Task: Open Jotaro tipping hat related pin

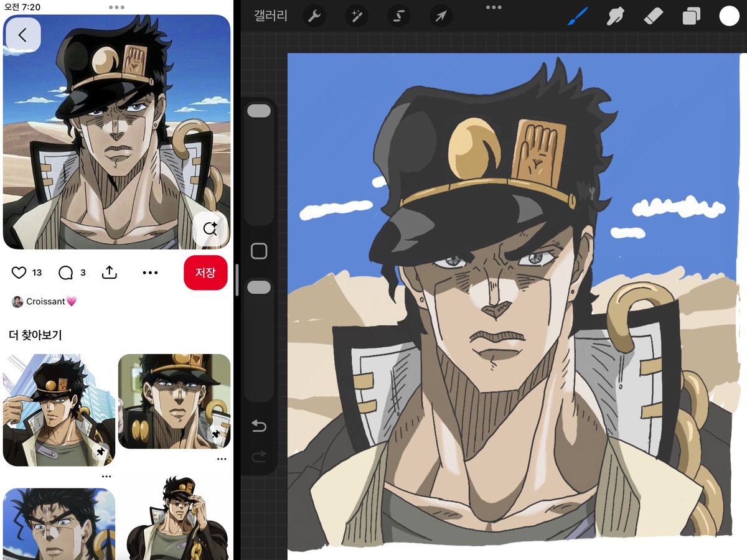Action: (59, 410)
